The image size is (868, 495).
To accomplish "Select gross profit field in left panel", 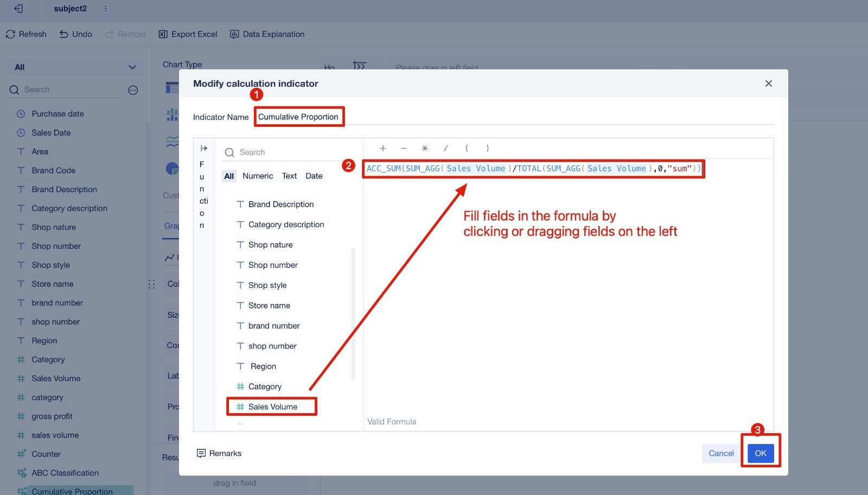I will pyautogui.click(x=52, y=416).
